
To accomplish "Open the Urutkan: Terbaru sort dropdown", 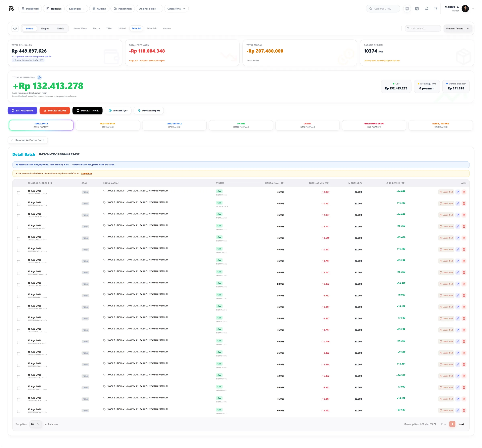I will 457,29.
